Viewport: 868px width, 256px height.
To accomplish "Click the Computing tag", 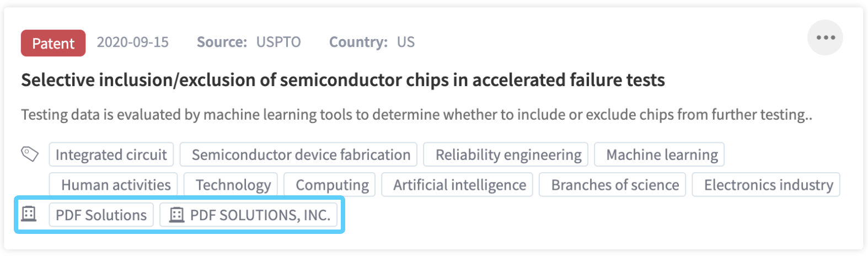I will [x=332, y=185].
